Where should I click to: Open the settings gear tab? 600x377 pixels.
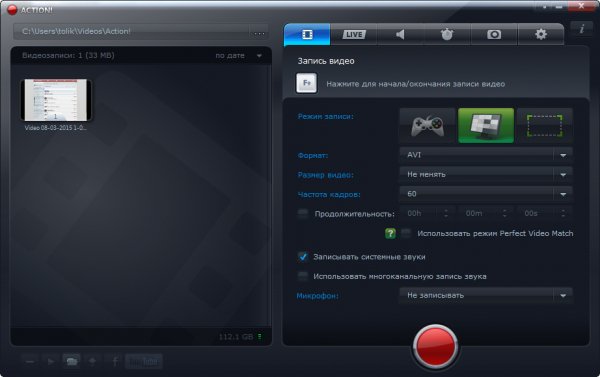541,34
